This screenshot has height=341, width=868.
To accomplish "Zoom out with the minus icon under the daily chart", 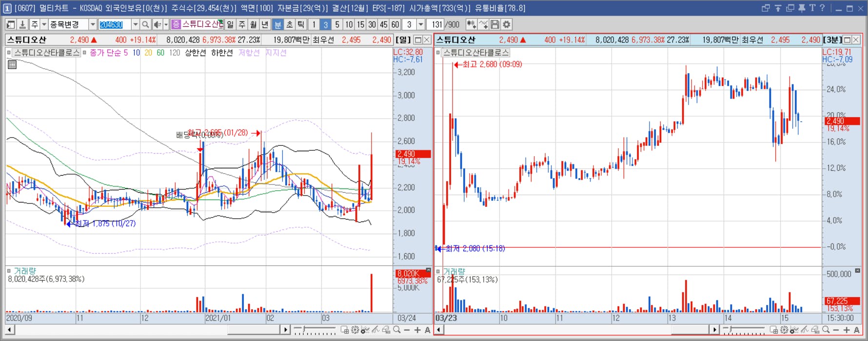I will (407, 330).
